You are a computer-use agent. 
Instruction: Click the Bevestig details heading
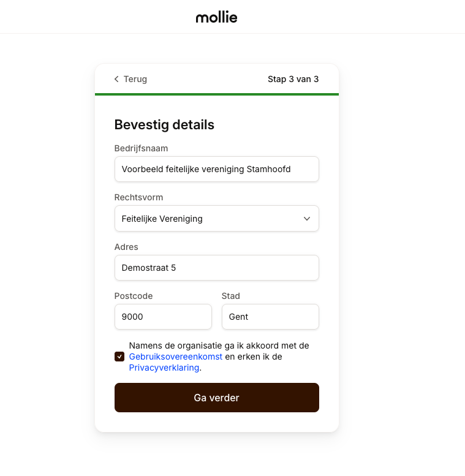pos(164,125)
